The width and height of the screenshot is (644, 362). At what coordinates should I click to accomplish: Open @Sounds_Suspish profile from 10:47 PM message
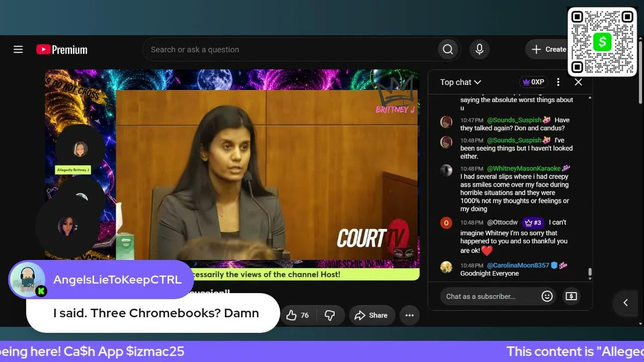click(514, 120)
